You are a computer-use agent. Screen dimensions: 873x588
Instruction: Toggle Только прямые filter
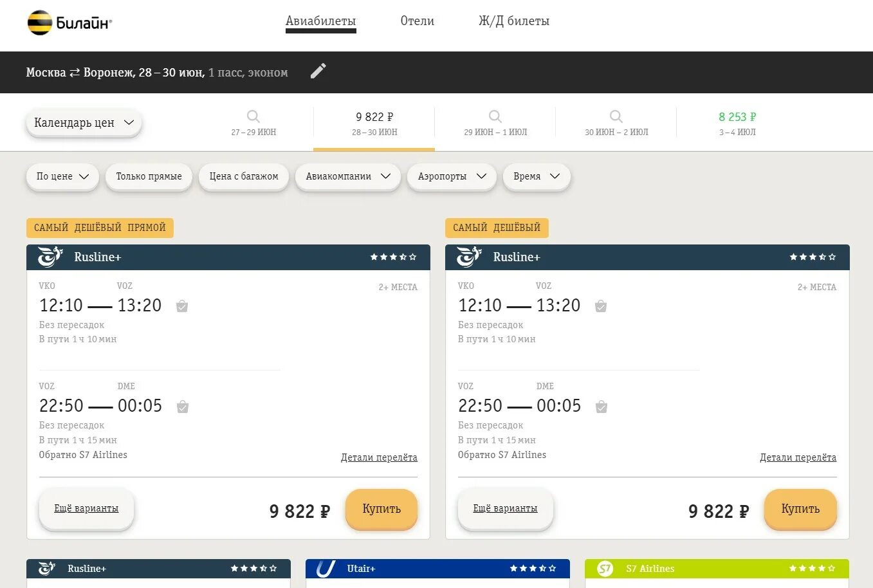coord(149,176)
